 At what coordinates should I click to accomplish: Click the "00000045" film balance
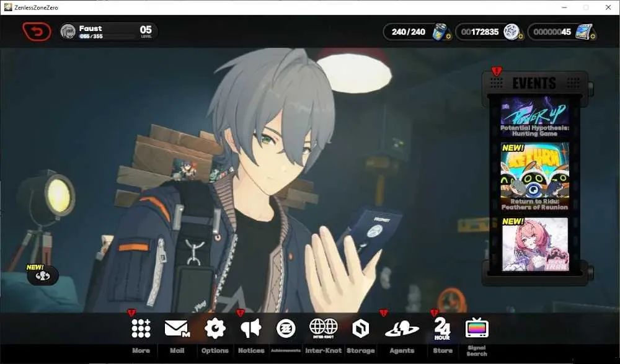click(552, 32)
